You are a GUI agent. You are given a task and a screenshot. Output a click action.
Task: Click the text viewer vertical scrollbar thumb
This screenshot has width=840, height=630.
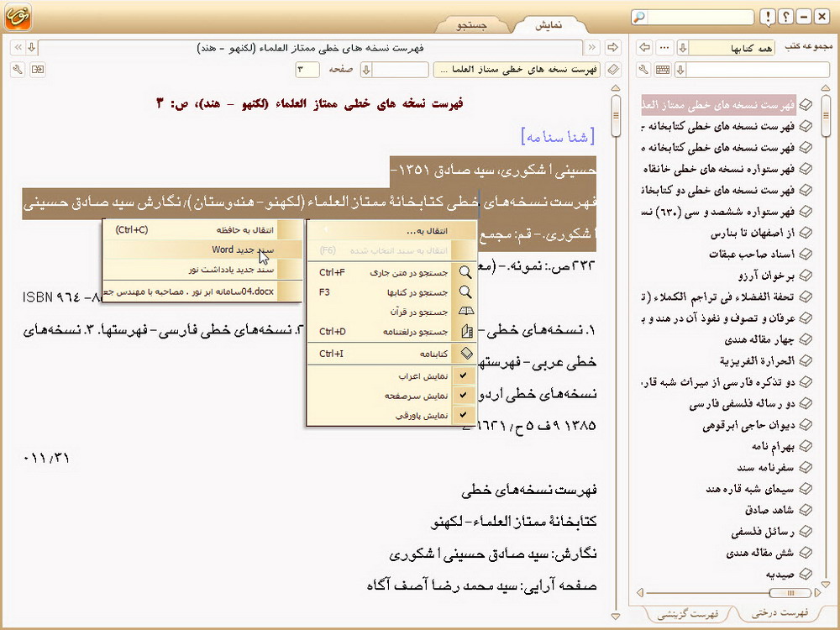616,115
